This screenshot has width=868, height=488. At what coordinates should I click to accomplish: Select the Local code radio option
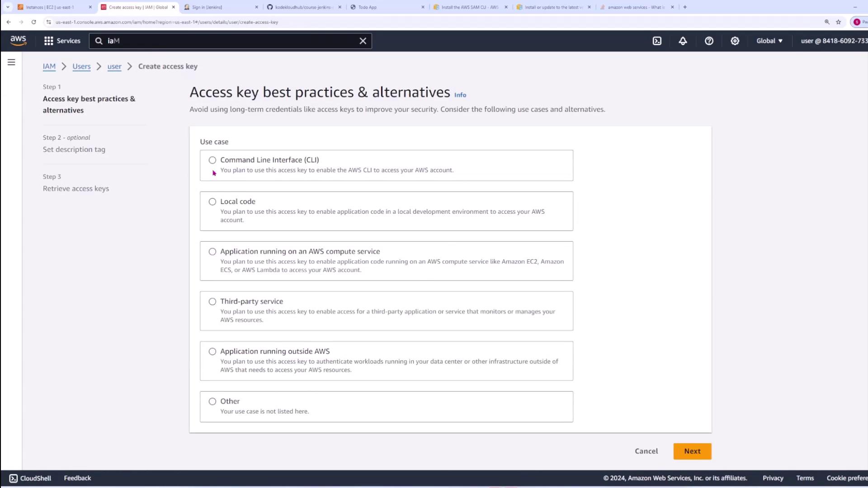(212, 202)
